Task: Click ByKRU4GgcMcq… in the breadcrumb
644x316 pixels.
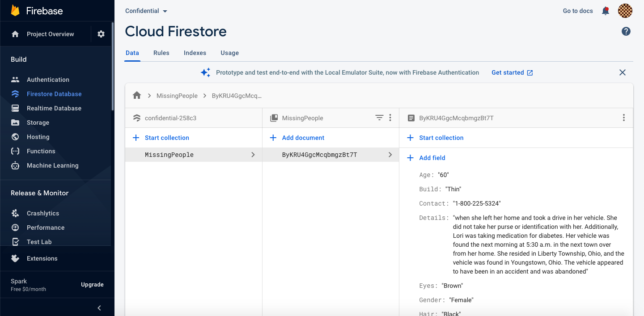Action: [237, 96]
